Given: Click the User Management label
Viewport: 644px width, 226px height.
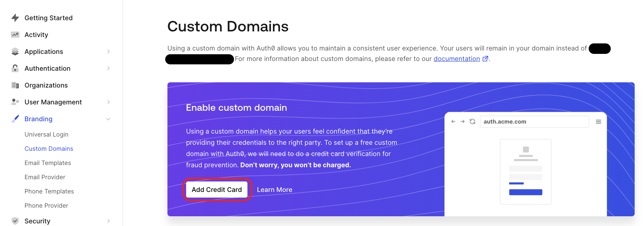Looking at the screenshot, I should point(53,102).
